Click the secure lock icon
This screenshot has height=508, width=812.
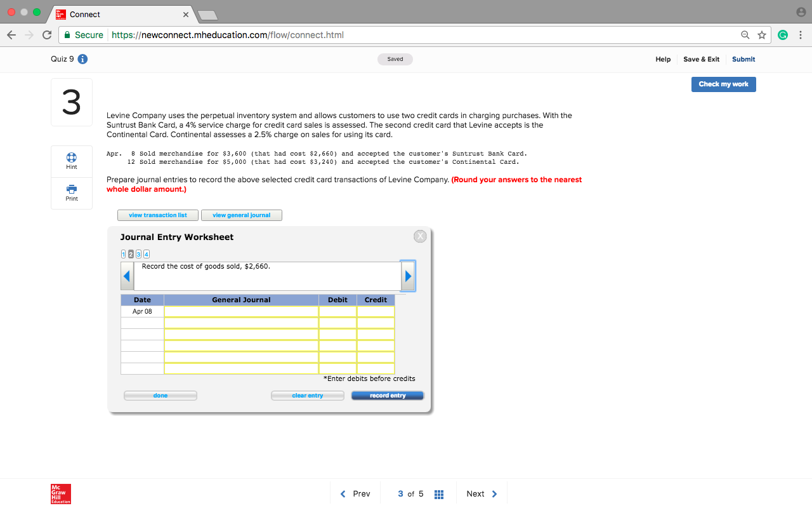coord(67,35)
